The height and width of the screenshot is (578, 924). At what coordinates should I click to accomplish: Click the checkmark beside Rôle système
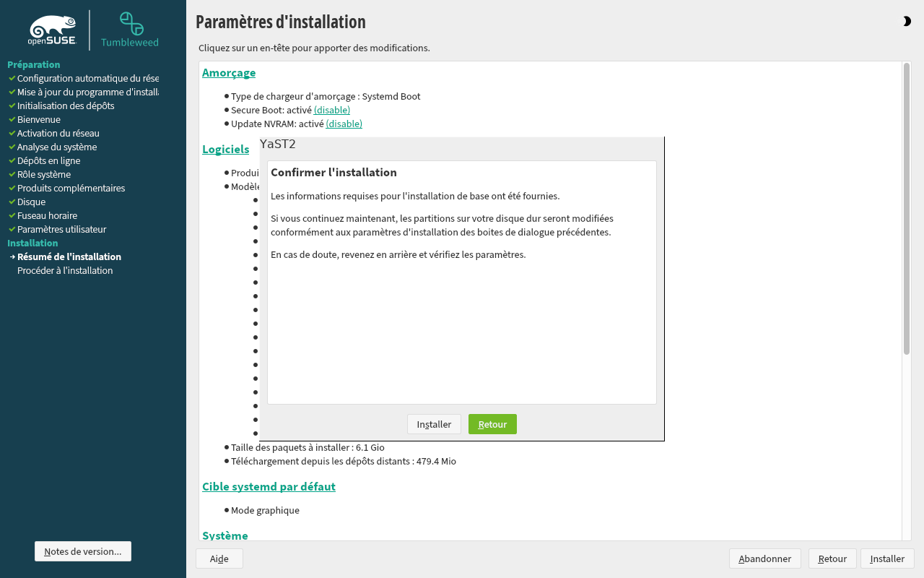pos(12,174)
